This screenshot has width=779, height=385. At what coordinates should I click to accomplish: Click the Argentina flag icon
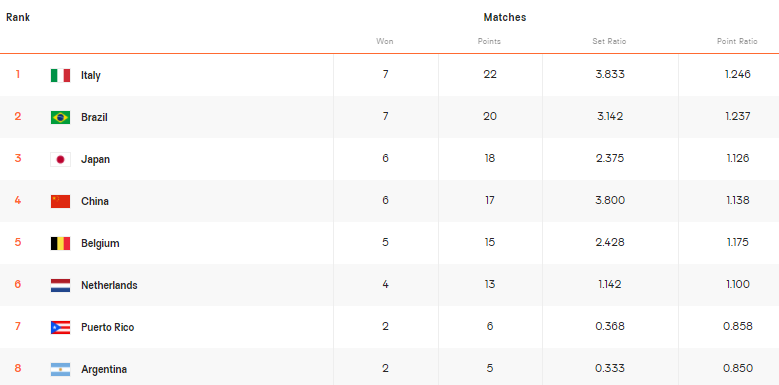click(x=60, y=369)
